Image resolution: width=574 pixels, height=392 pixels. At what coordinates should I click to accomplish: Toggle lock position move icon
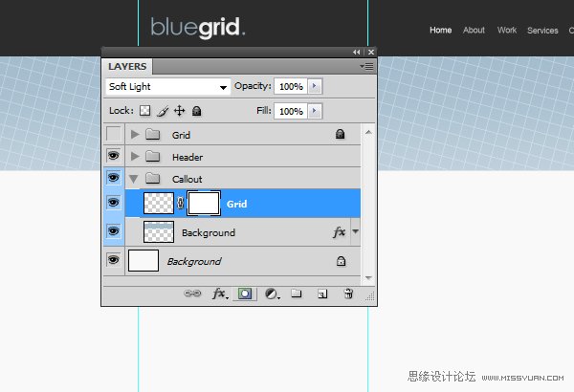tap(180, 111)
